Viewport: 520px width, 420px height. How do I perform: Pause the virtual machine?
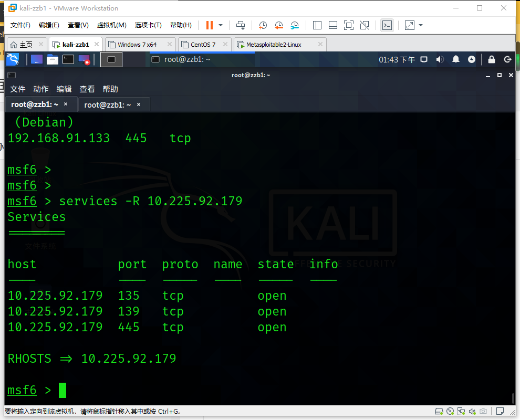coord(209,25)
